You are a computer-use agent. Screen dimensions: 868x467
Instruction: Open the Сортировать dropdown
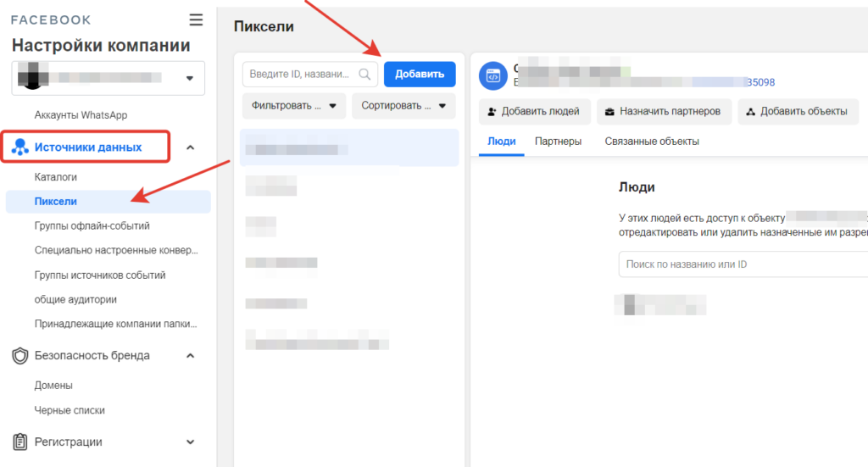point(403,106)
